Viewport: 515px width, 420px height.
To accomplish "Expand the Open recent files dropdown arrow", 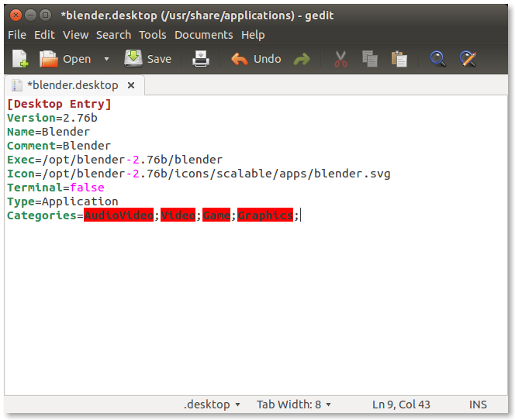I will (106, 59).
